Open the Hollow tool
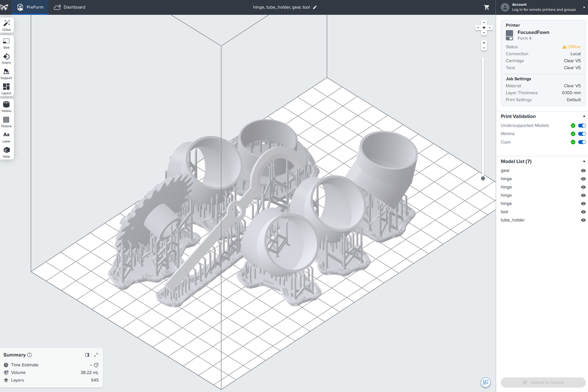Image resolution: width=588 pixels, height=392 pixels. pyautogui.click(x=7, y=106)
